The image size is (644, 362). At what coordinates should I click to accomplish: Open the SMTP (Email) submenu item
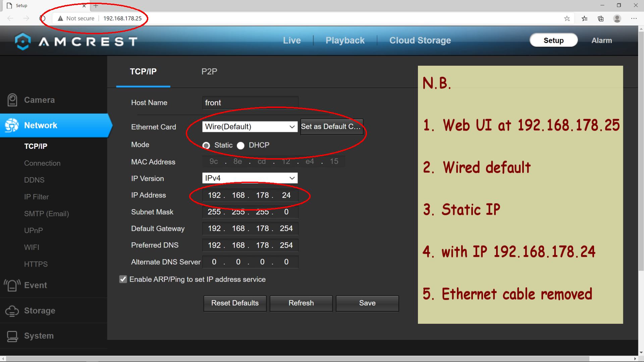point(47,214)
